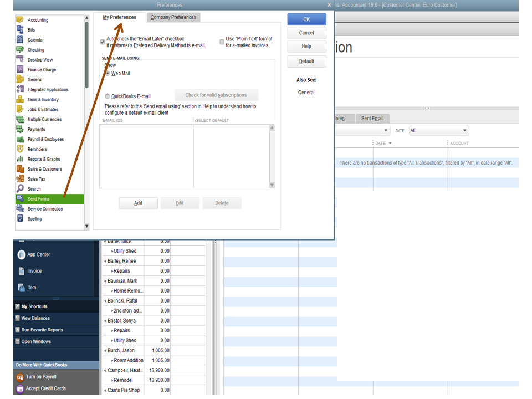Expand the Barley, Renee customer row
Image resolution: width=532 pixels, height=399 pixels.
tap(105, 261)
